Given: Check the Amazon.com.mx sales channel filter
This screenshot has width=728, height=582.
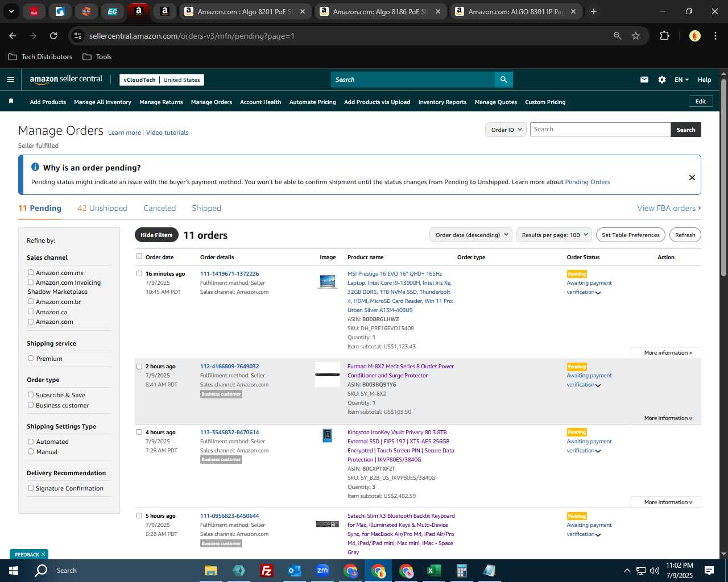Looking at the screenshot, I should tap(31, 272).
